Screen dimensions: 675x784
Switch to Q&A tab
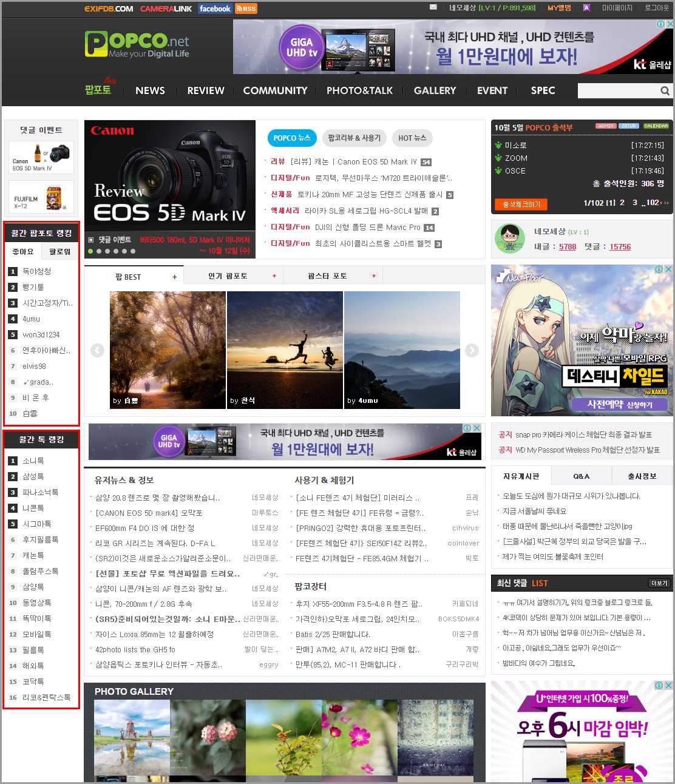pyautogui.click(x=581, y=476)
